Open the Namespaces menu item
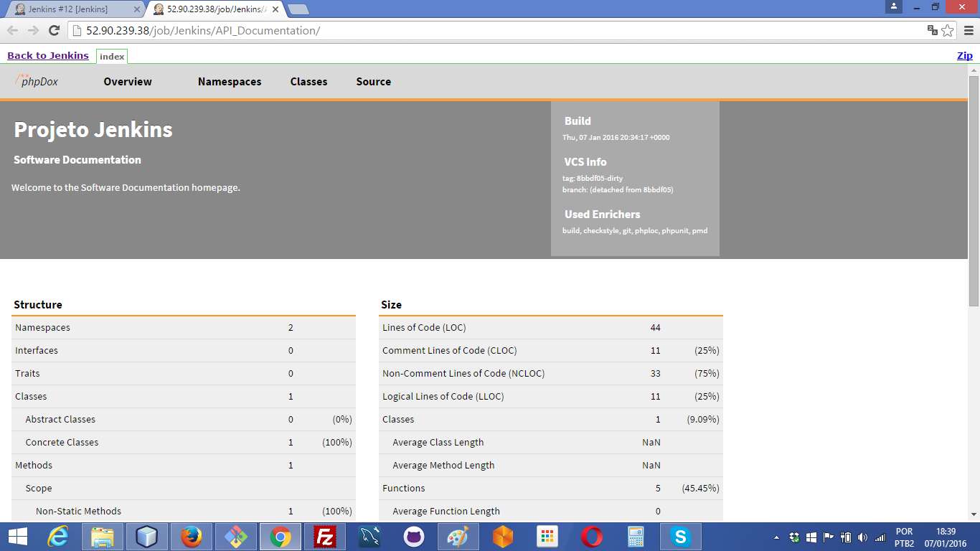The height and width of the screenshot is (551, 980). click(230, 82)
